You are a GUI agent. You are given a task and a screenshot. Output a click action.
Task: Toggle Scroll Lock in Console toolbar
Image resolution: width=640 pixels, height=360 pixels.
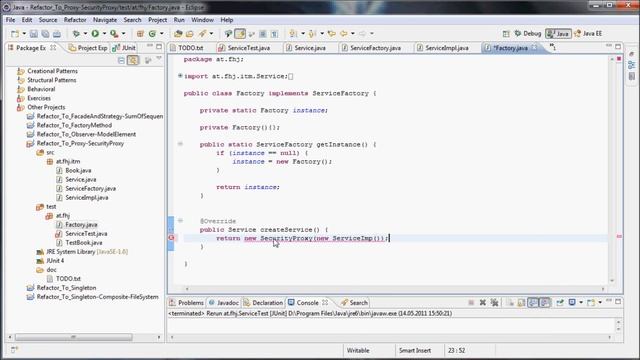521,302
